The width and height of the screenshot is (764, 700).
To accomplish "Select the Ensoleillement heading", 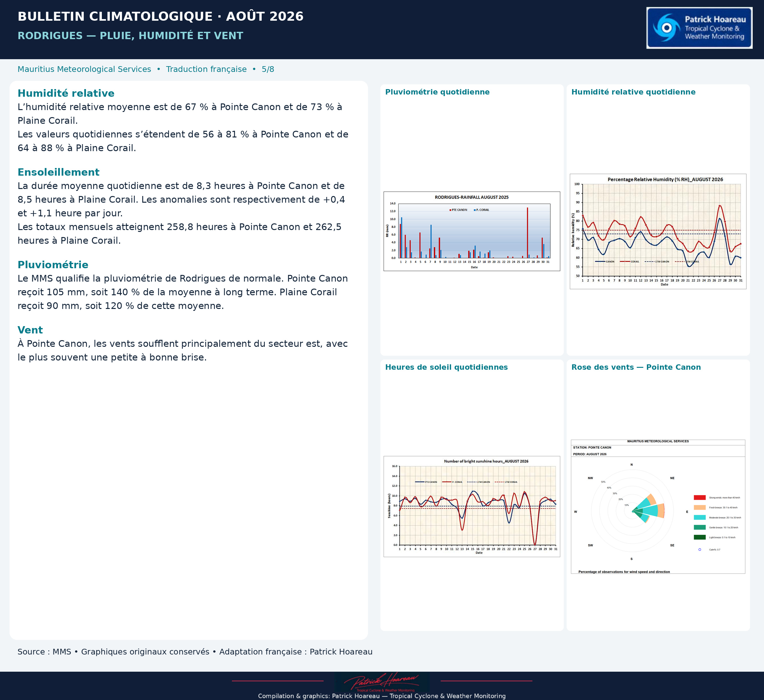I will pos(58,172).
